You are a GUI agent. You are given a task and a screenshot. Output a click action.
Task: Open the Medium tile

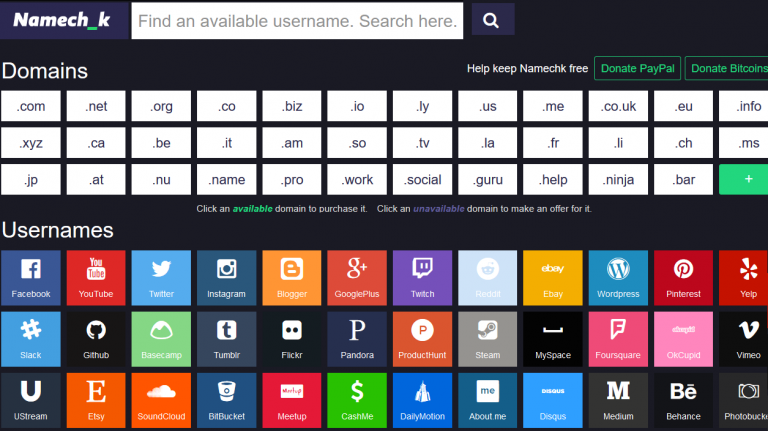click(618, 399)
